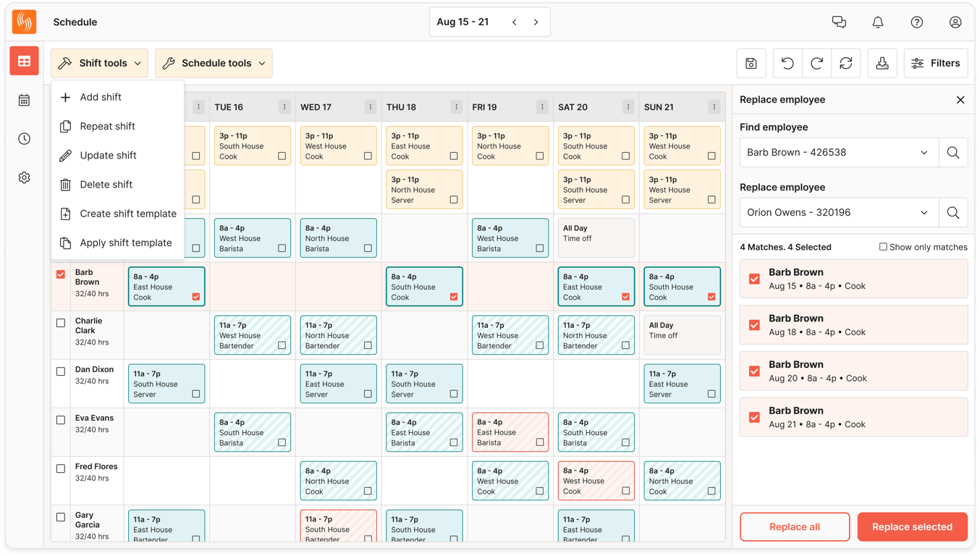Screen dimensions: 980x556
Task: Open the schedule grid view in sidebar
Action: click(24, 62)
